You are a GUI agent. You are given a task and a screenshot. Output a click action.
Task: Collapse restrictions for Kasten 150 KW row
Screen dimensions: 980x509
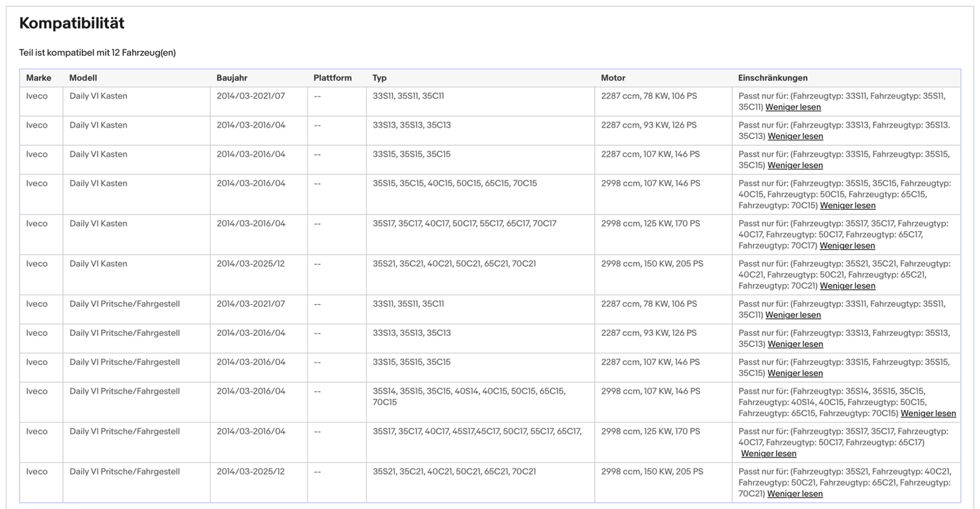click(847, 286)
